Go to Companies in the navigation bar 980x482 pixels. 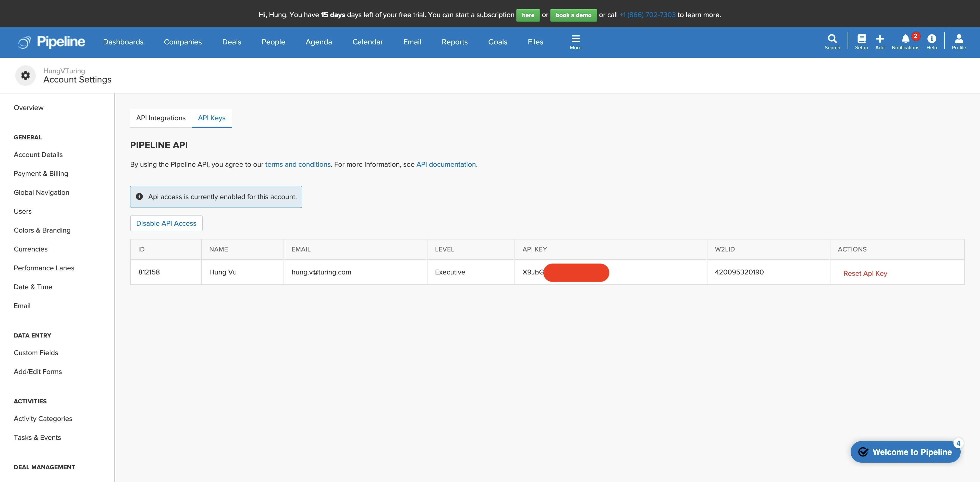click(183, 42)
